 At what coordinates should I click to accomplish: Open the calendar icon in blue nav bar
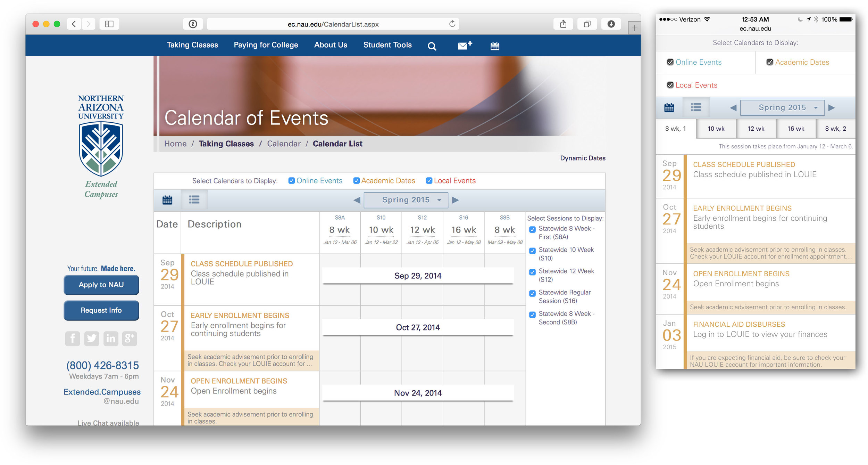click(495, 46)
